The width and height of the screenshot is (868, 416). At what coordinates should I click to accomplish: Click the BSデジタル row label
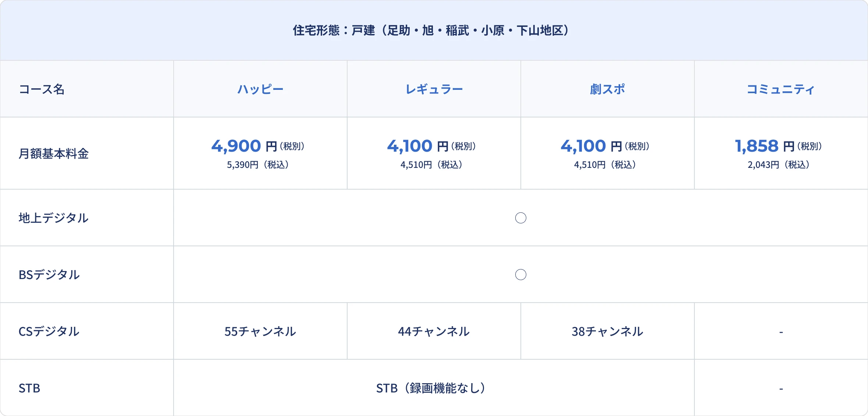click(49, 275)
